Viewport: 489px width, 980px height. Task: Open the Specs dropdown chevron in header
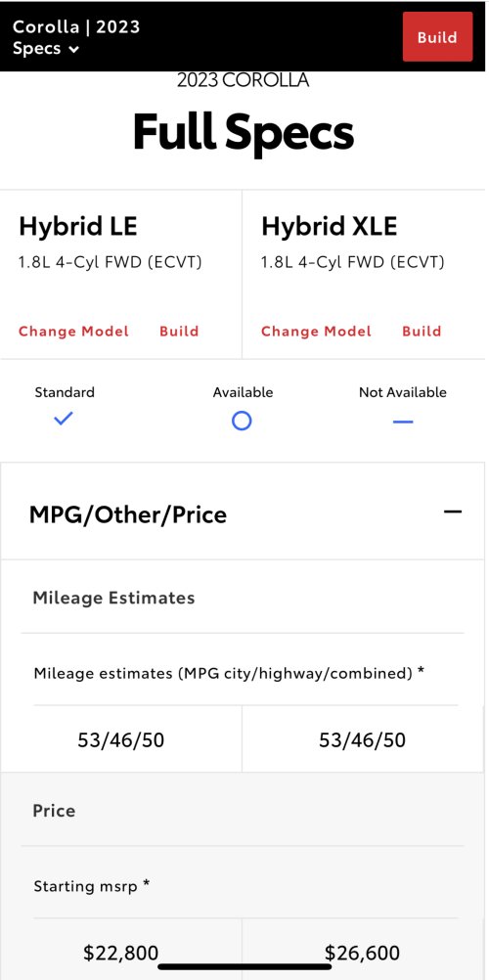tap(73, 50)
